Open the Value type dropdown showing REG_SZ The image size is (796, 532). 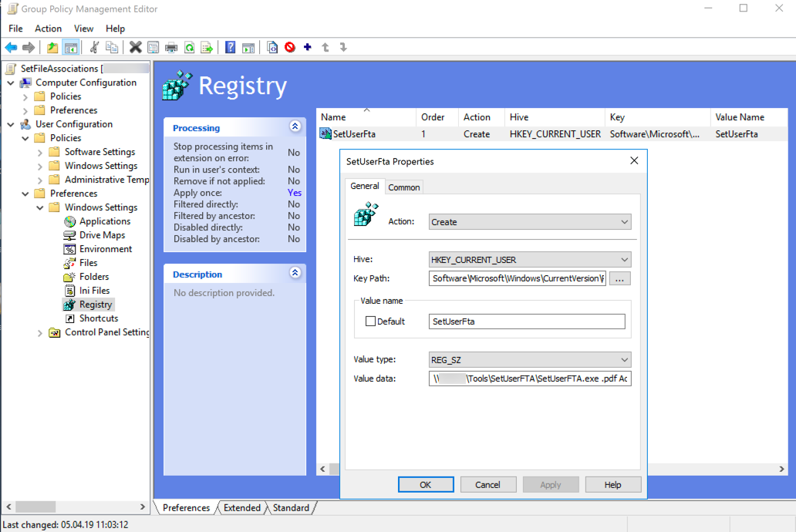(x=530, y=360)
